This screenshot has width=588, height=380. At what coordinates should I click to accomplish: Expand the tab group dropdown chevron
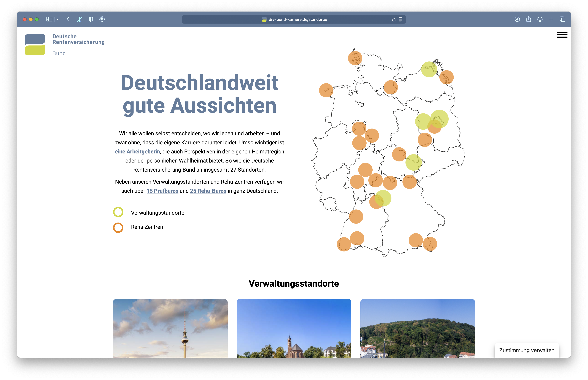pos(58,19)
